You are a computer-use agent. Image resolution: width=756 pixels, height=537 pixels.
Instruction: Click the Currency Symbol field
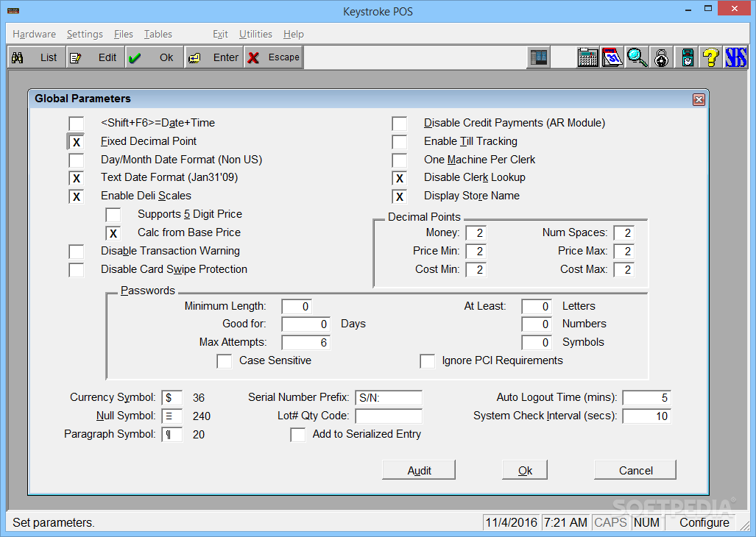tap(172, 398)
